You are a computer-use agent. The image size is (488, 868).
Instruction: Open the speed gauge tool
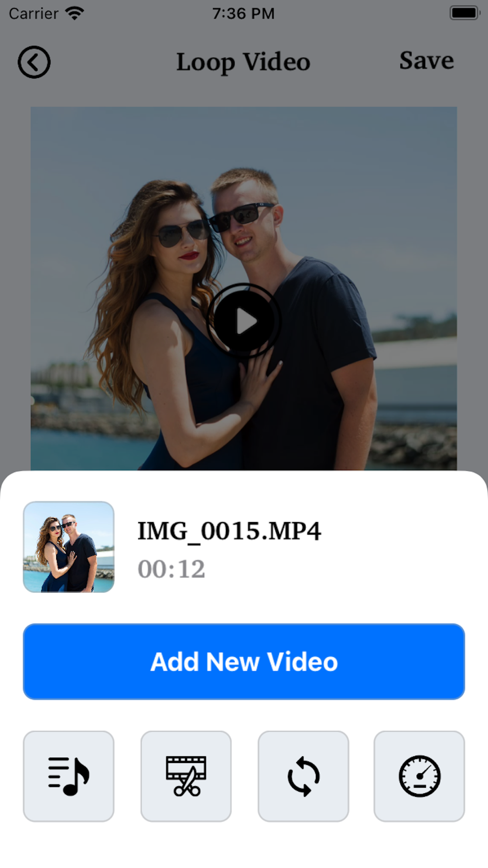(419, 776)
